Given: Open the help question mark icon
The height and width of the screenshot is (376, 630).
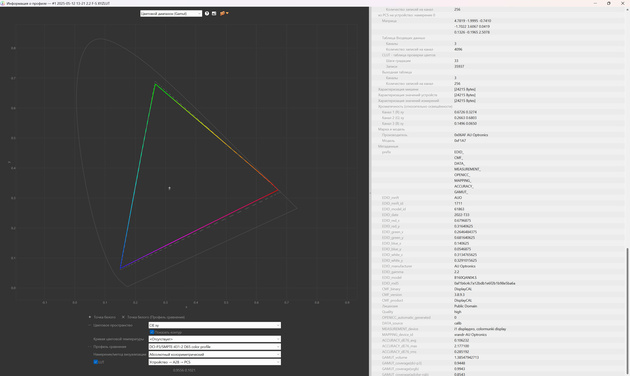Looking at the screenshot, I should [x=207, y=13].
